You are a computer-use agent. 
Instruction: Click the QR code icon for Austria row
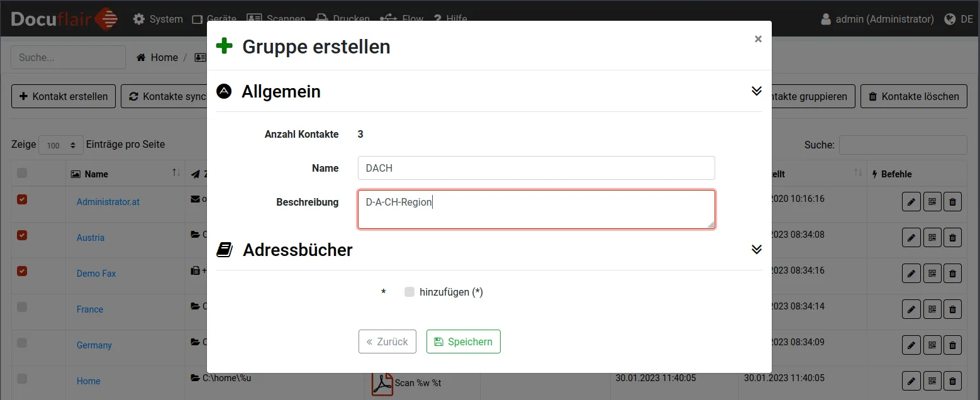(932, 238)
